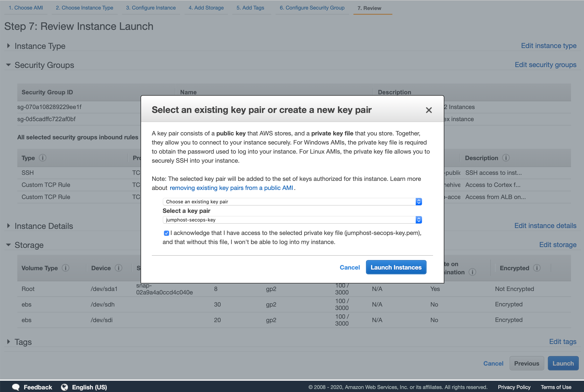584x392 pixels.
Task: Click the Launch Instances button
Action: point(396,267)
